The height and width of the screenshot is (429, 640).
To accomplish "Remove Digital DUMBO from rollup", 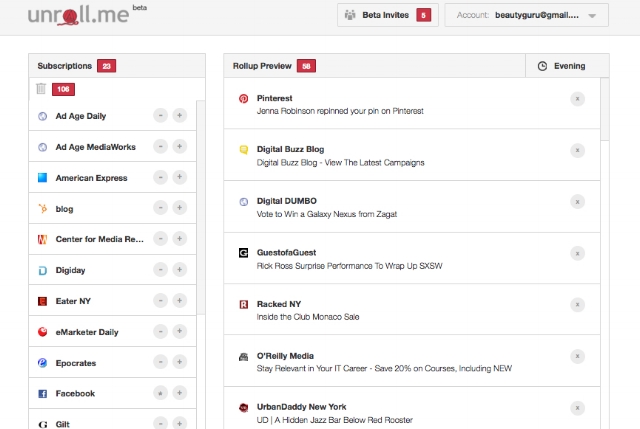I will (x=577, y=202).
